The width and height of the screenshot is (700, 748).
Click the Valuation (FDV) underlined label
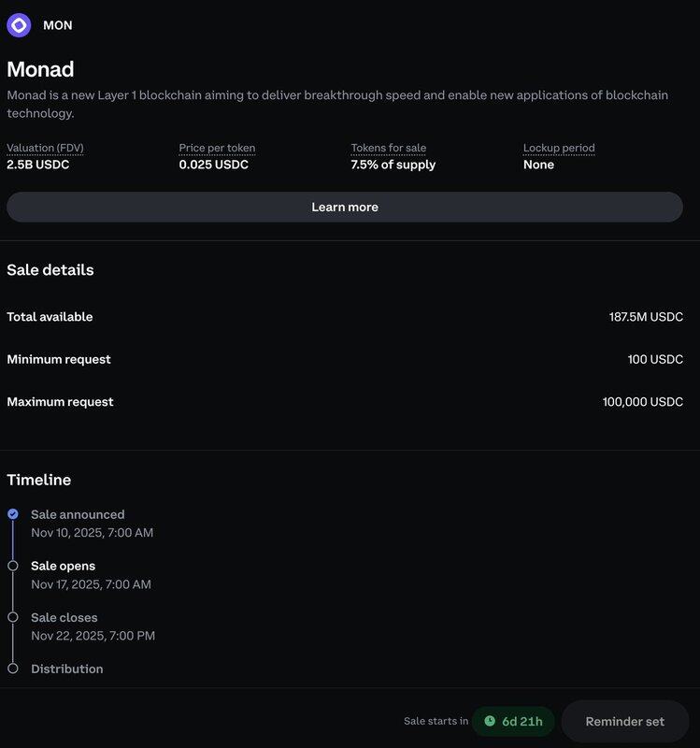(45, 148)
